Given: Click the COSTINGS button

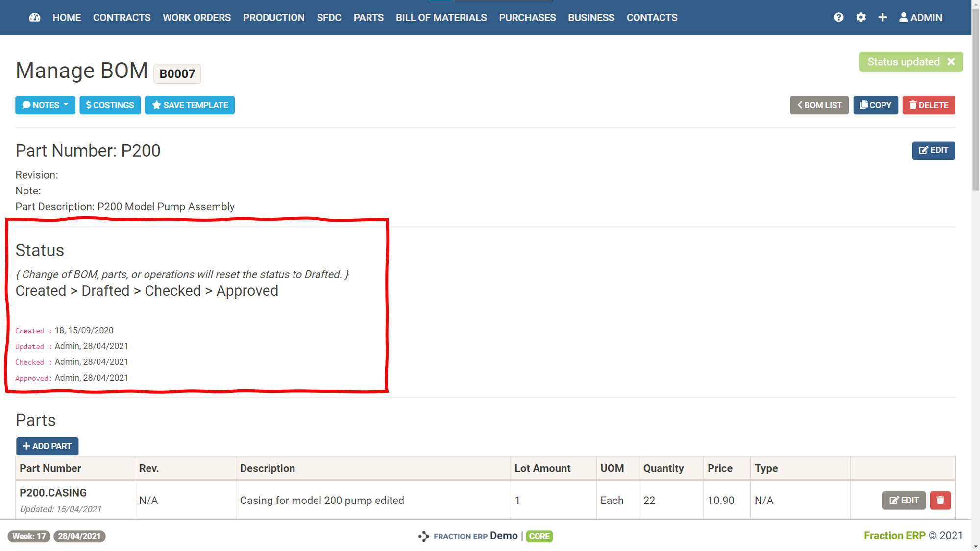Looking at the screenshot, I should point(110,105).
